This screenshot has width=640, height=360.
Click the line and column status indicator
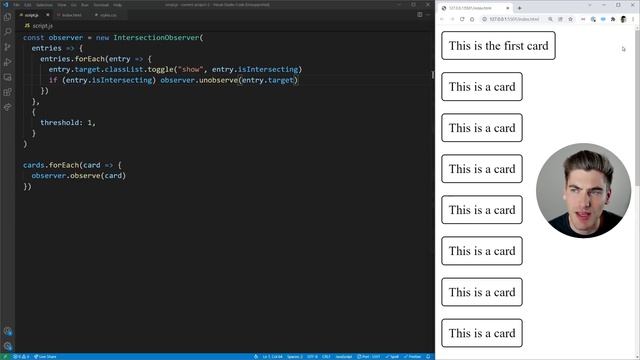coord(272,357)
